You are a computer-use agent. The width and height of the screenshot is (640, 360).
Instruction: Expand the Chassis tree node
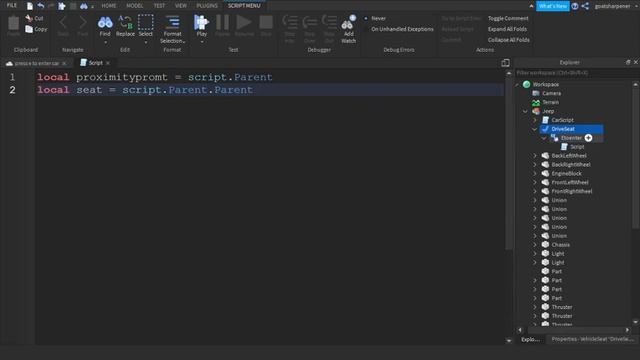535,244
